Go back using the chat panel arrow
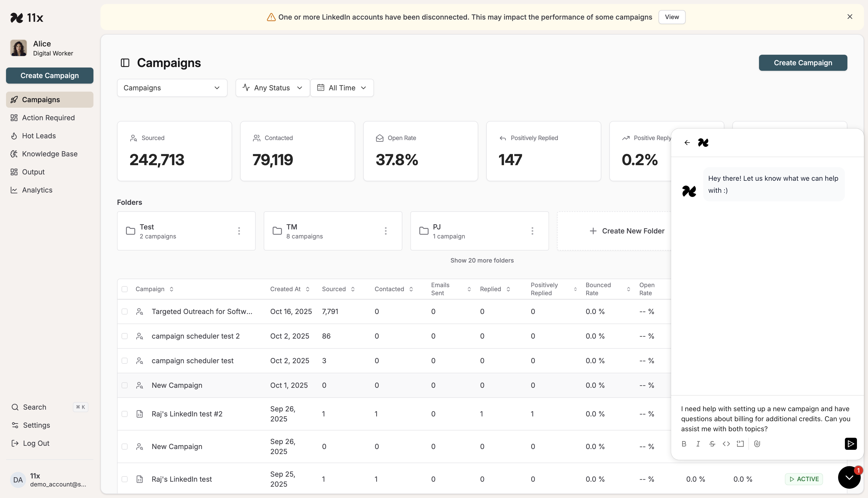868x498 pixels. (687, 143)
